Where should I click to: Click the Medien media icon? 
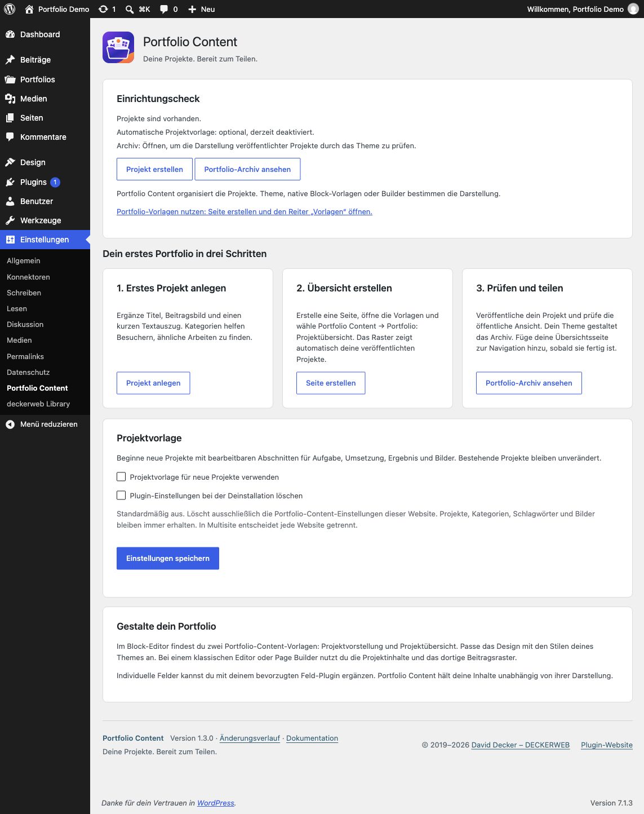(x=10, y=99)
